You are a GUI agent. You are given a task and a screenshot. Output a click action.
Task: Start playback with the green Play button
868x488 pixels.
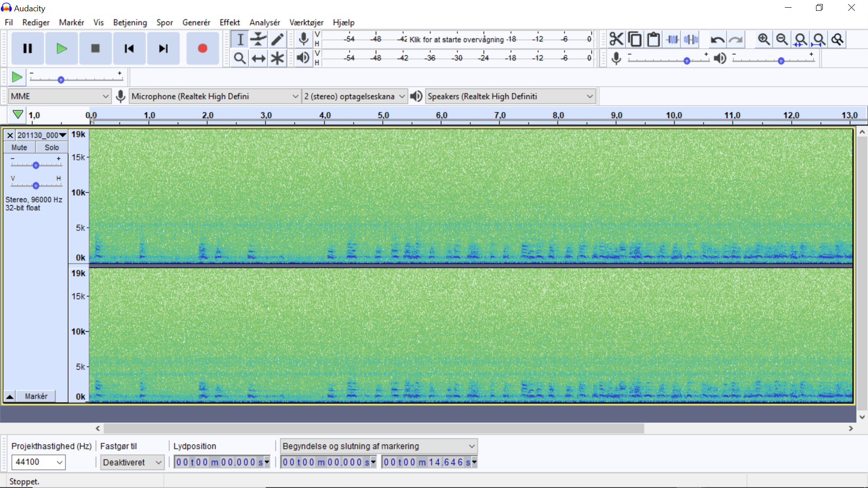pos(61,48)
